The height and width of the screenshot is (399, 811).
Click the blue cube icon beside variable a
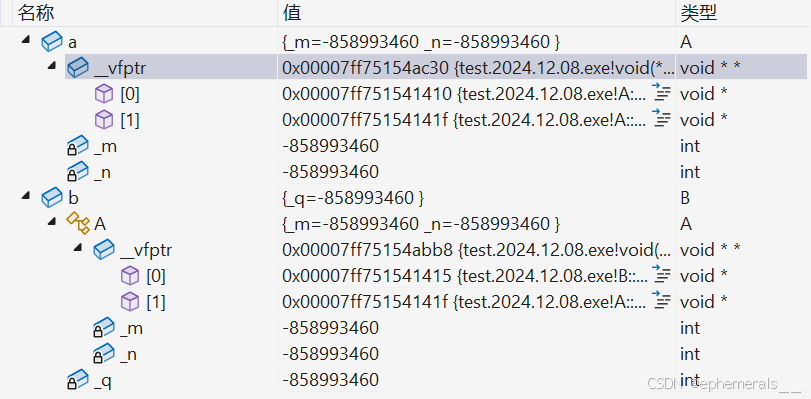(52, 41)
